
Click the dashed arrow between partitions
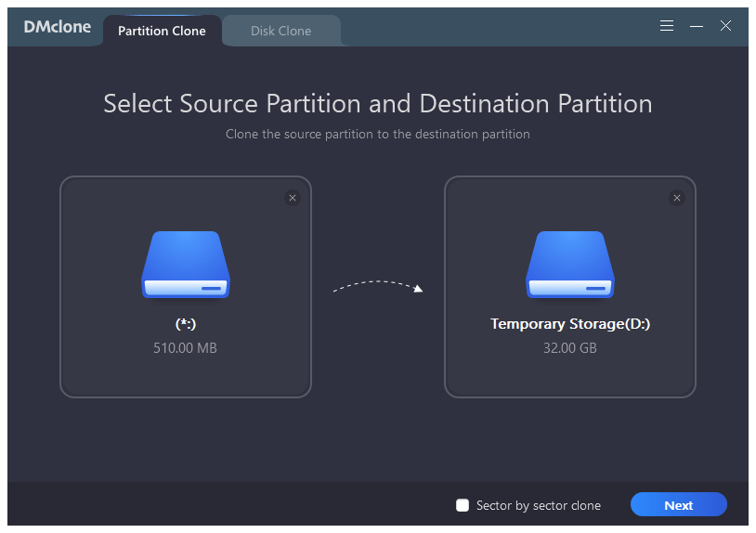point(378,285)
